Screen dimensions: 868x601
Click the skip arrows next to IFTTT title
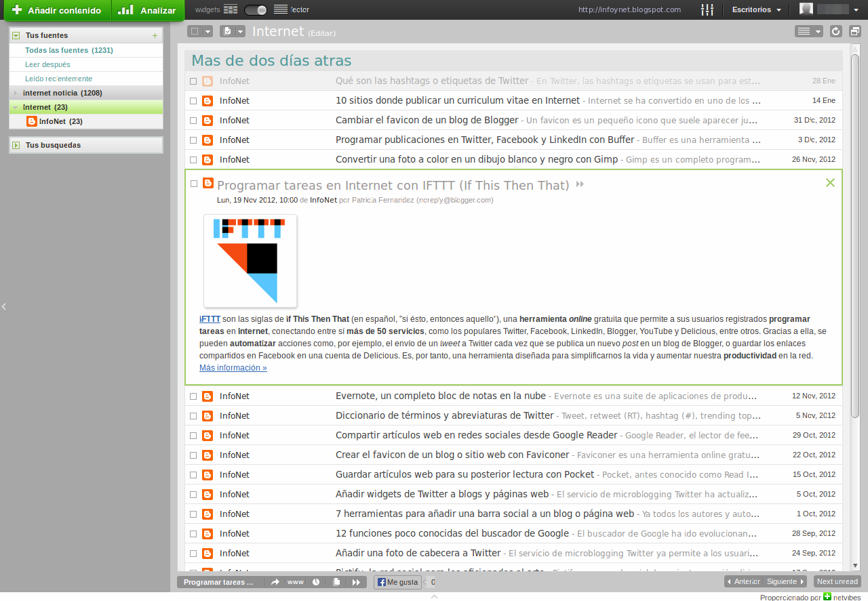580,185
